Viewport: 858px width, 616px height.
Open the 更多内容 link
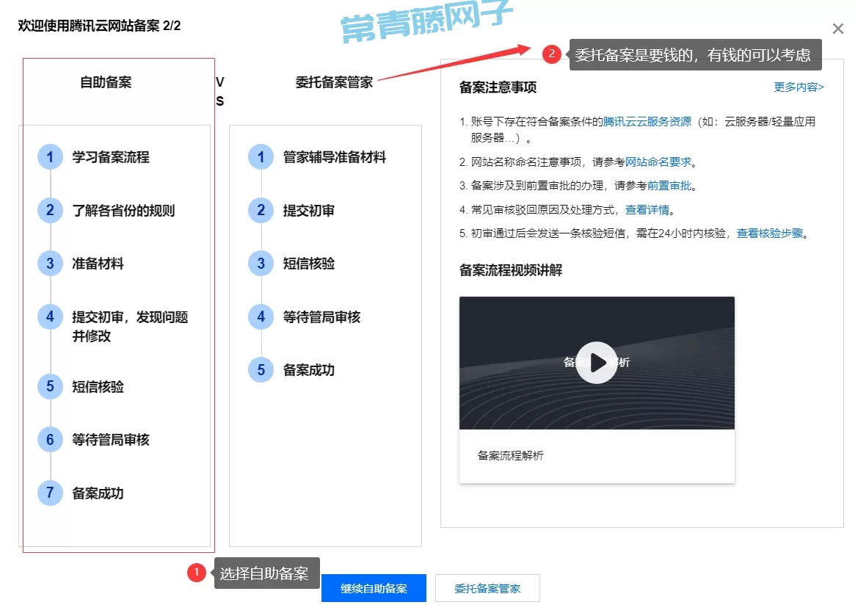point(799,87)
